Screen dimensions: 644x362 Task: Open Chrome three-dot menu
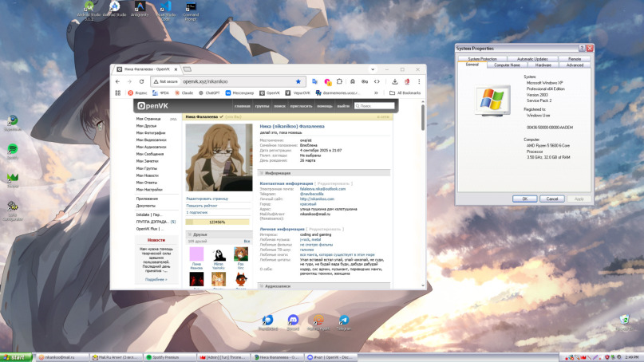pyautogui.click(x=419, y=81)
